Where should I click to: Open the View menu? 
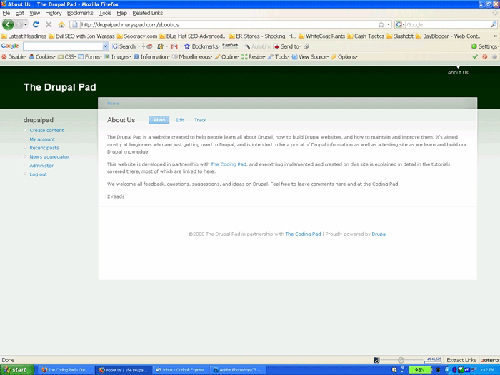(34, 13)
